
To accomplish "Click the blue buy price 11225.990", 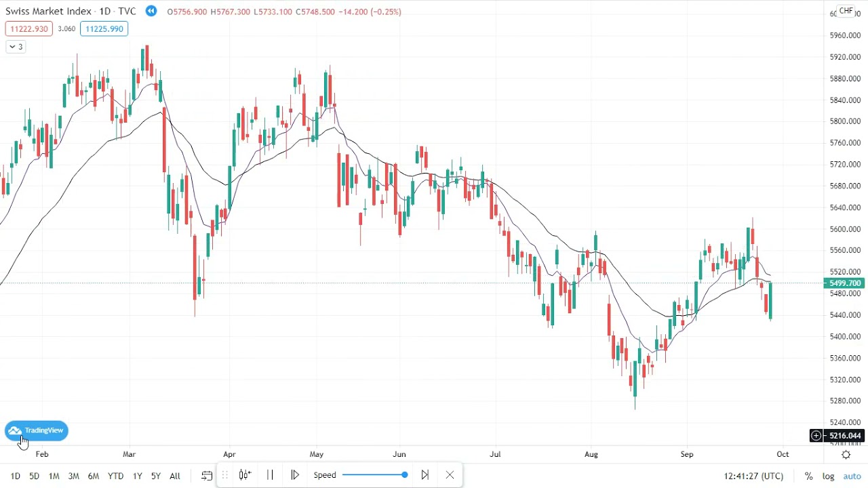I will coord(104,29).
